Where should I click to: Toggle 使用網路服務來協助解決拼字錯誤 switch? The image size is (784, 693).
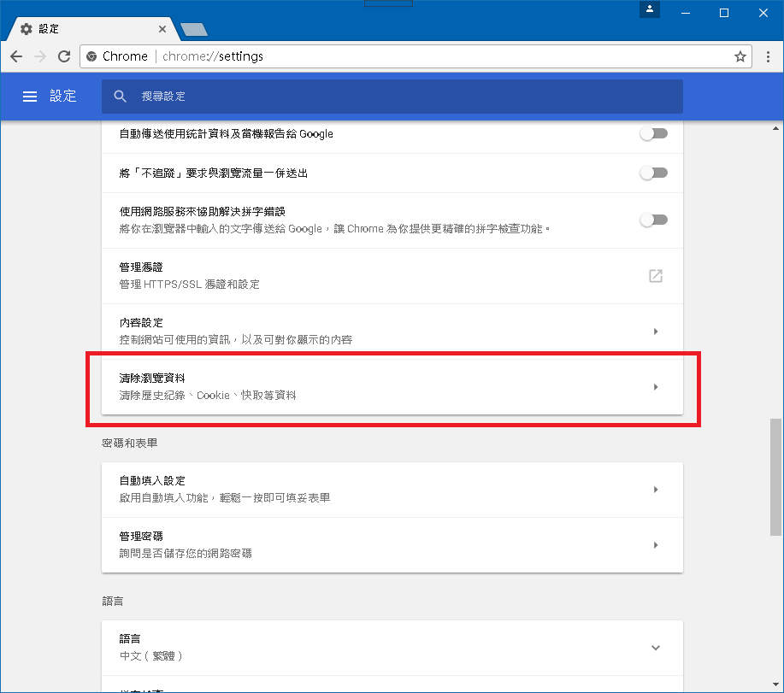653,220
